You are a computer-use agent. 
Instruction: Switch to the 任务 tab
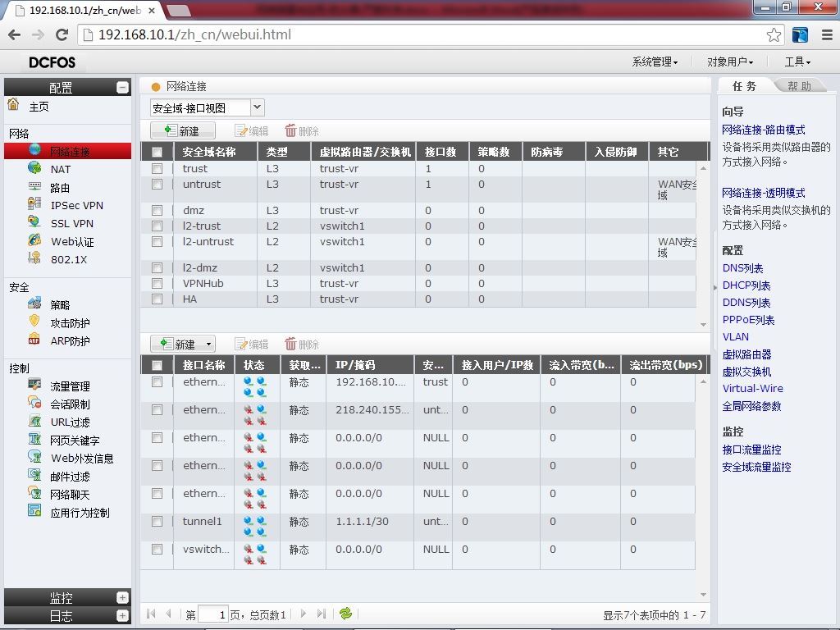coord(745,86)
